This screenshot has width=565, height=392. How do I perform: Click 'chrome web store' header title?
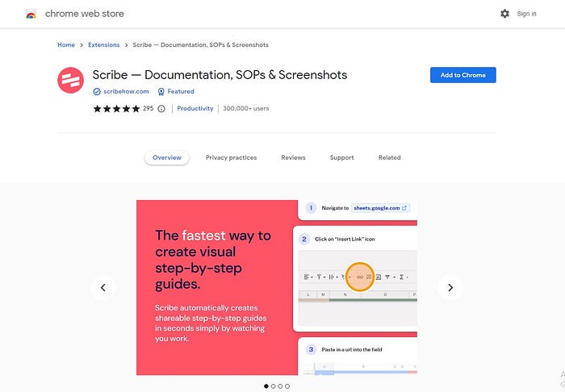[x=84, y=14]
